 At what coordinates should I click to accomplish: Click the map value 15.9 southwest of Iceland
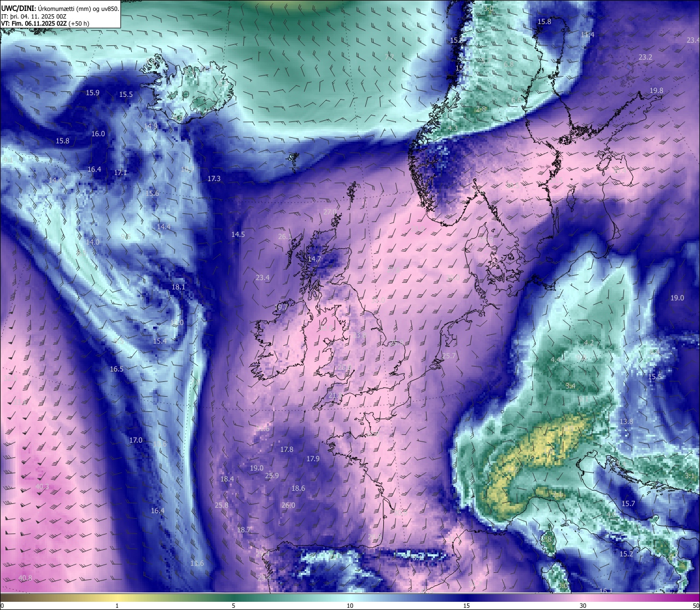92,92
